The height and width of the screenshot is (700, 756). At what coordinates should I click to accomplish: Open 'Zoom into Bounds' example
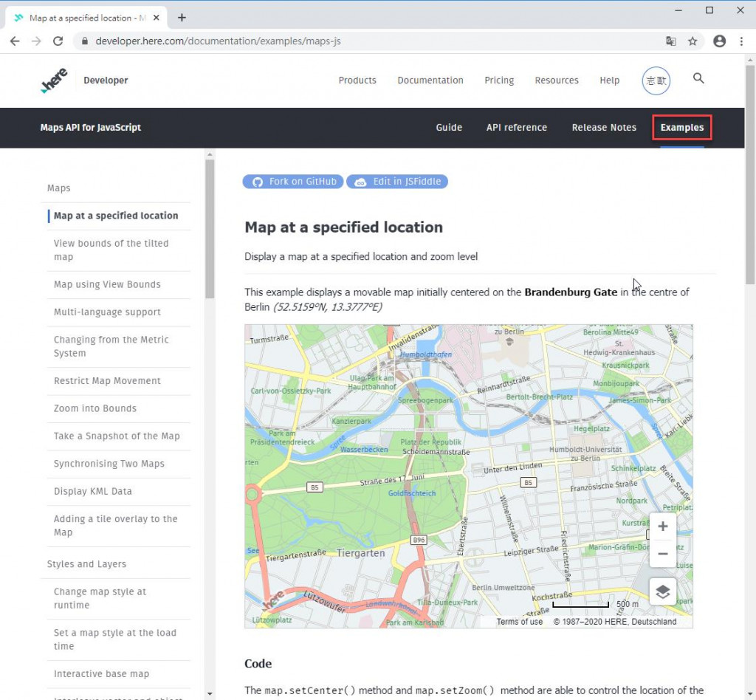(95, 408)
